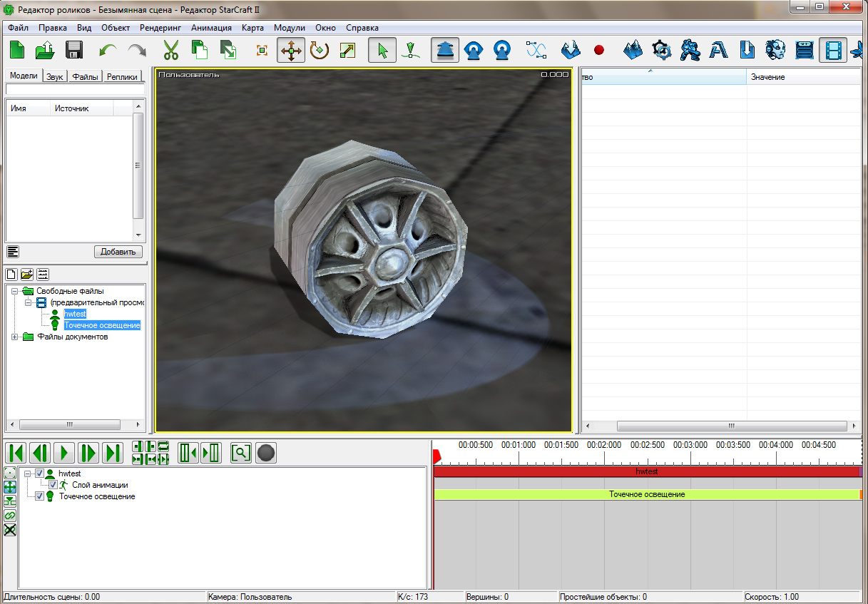
Task: Play the scene with the green play button
Action: coord(64,453)
